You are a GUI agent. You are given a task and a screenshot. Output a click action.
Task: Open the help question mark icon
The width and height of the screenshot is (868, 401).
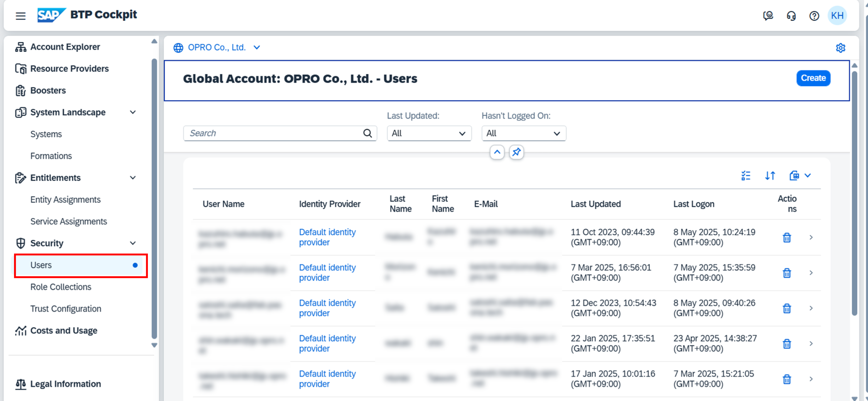[814, 16]
